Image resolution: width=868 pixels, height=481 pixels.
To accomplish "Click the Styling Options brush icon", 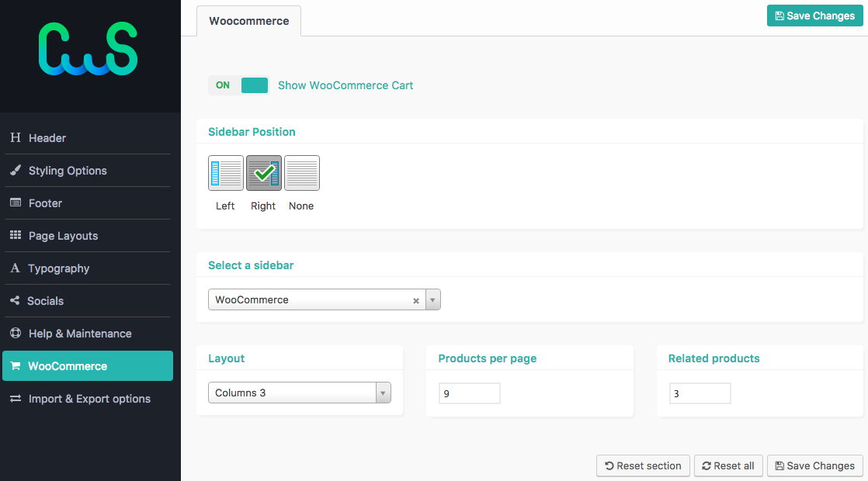I will [16, 170].
